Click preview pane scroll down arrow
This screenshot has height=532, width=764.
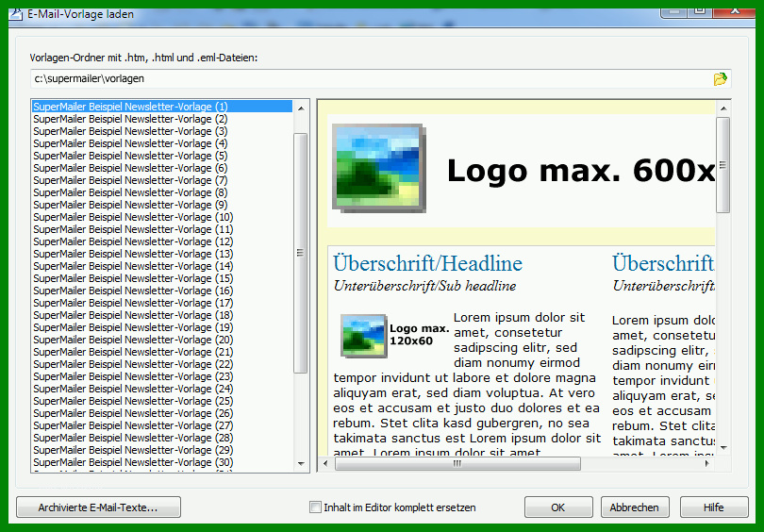pyautogui.click(x=723, y=447)
